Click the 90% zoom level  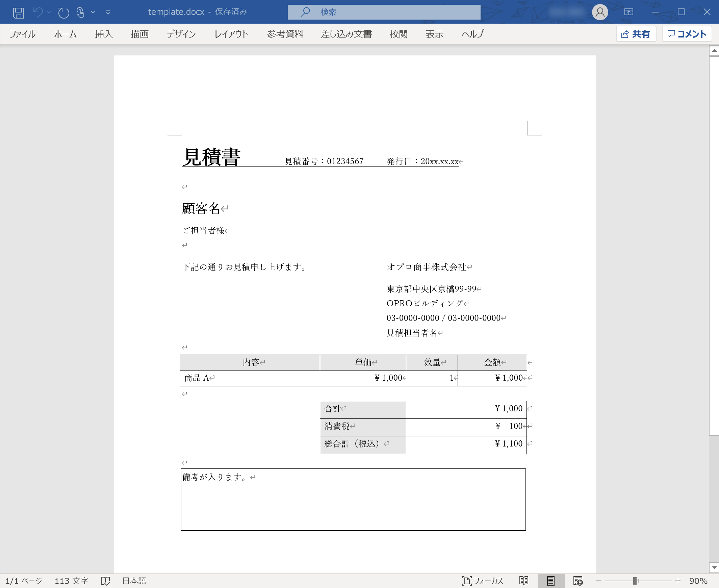click(x=698, y=581)
